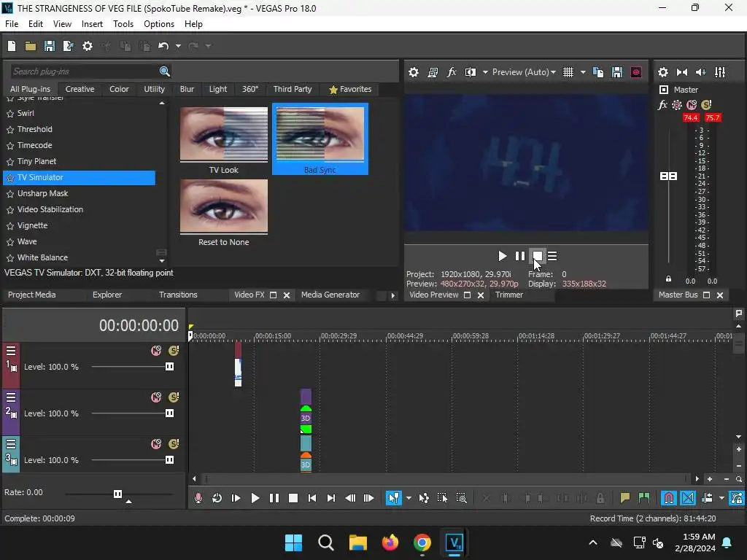
Task: Open mixing console from Master panel
Action: click(x=720, y=72)
